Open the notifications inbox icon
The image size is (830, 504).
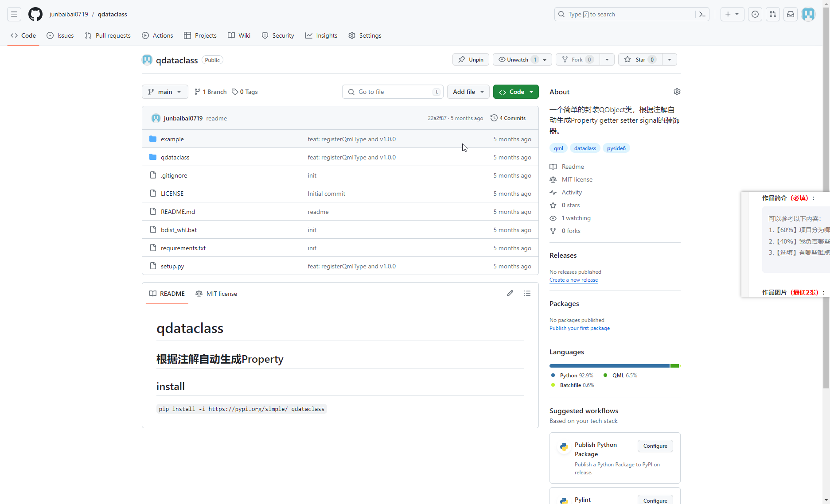[791, 14]
